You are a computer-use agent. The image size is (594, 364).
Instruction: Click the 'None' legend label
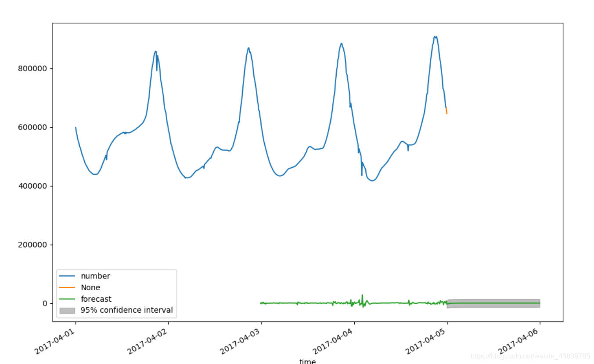[x=90, y=288]
